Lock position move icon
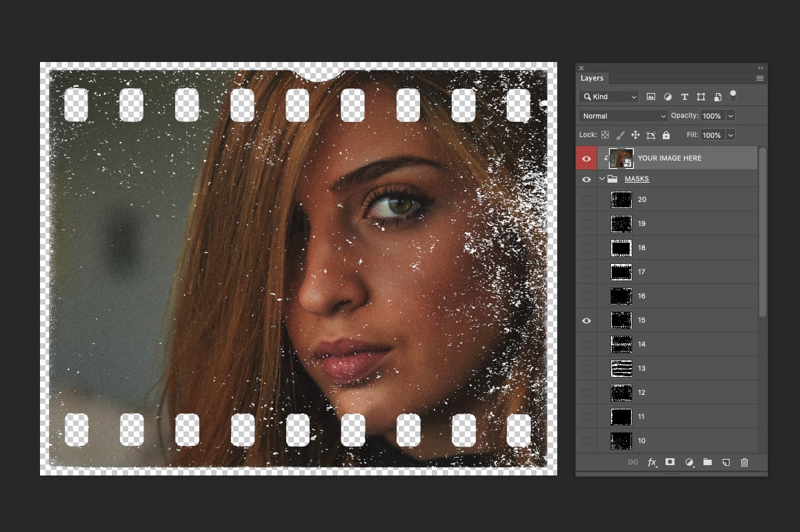Screen dimensions: 800x532 pos(635,135)
